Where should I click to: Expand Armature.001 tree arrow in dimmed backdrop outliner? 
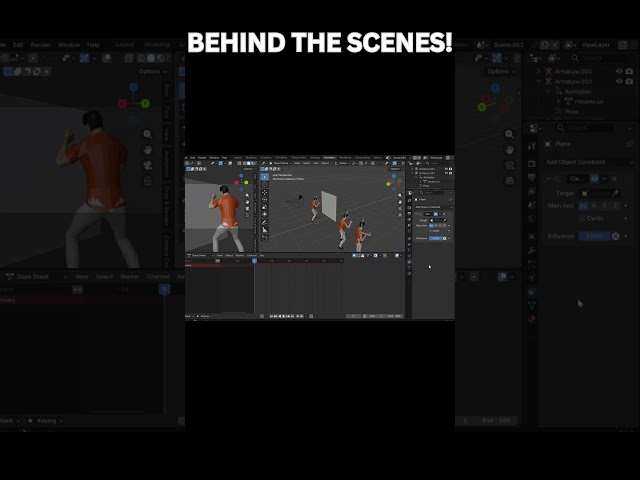pos(538,71)
